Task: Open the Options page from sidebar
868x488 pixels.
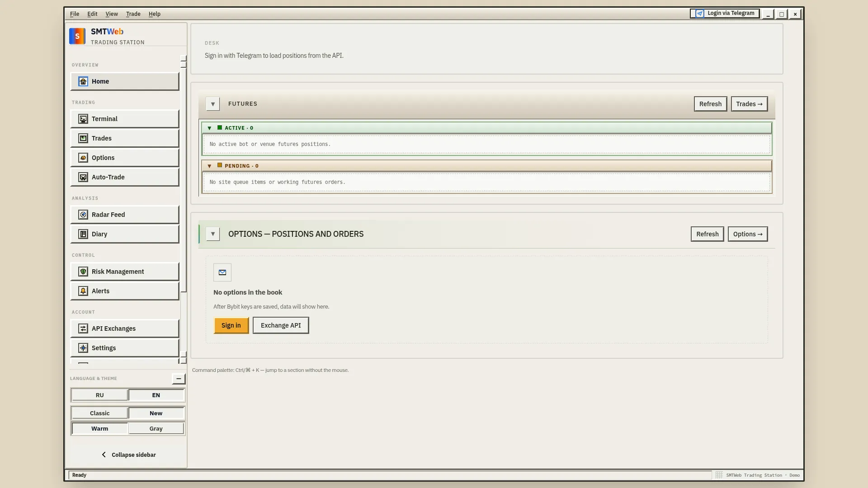Action: click(125, 158)
